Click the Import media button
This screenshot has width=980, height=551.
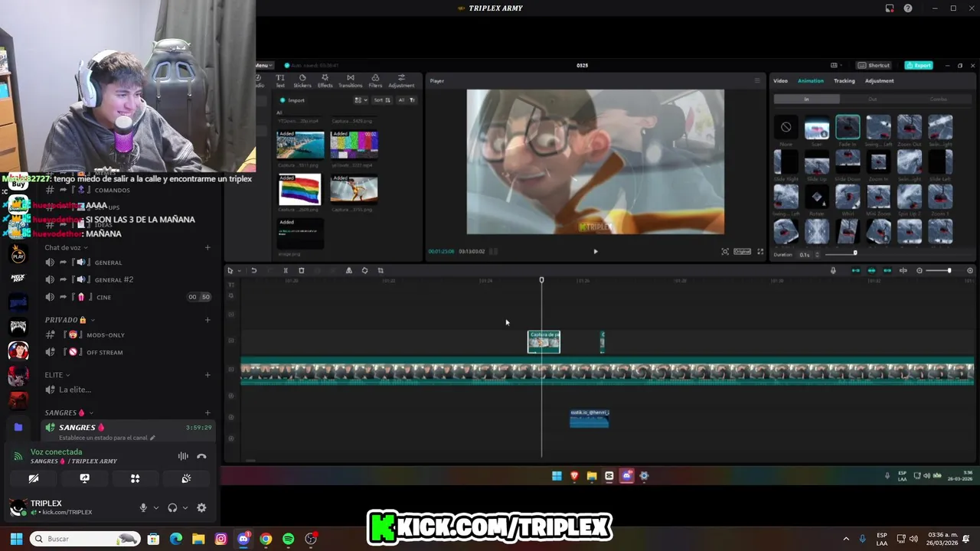292,100
